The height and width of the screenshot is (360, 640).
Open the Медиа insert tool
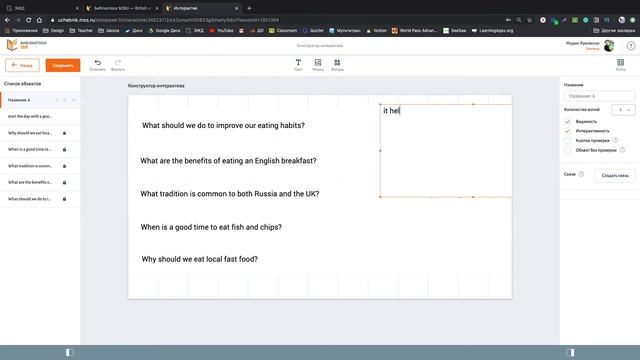pos(318,64)
